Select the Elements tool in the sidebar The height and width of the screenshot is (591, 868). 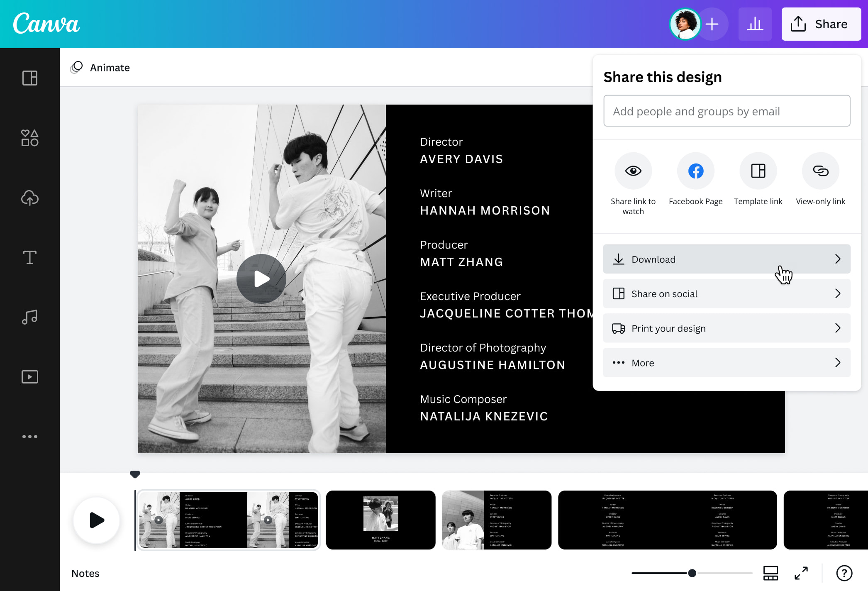[29, 138]
